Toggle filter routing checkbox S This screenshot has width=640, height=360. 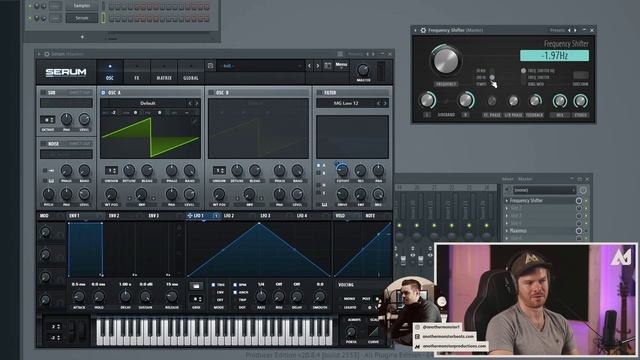point(319,192)
